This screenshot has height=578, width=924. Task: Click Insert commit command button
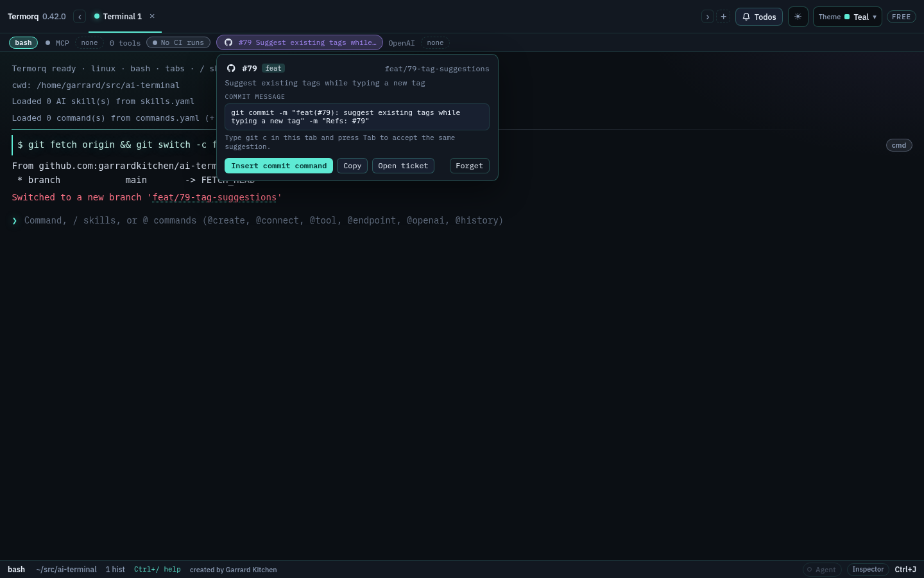(x=278, y=166)
